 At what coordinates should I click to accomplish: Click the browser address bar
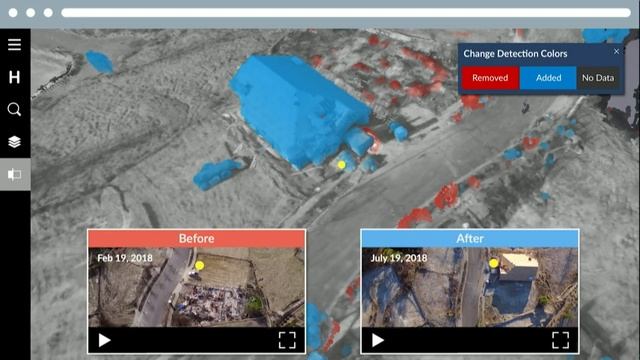(x=346, y=13)
